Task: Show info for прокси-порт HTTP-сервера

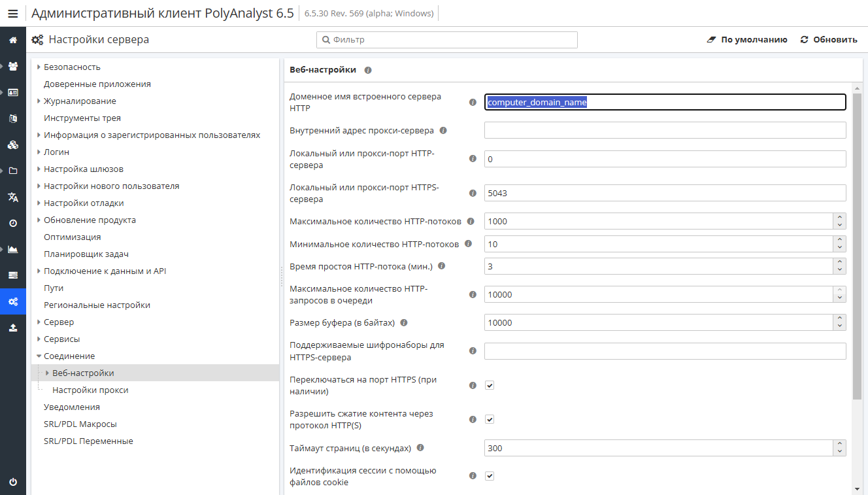Action: point(473,159)
